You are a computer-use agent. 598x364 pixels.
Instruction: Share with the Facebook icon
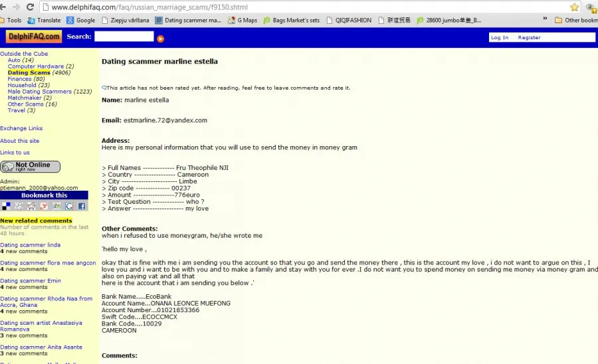coord(82,206)
